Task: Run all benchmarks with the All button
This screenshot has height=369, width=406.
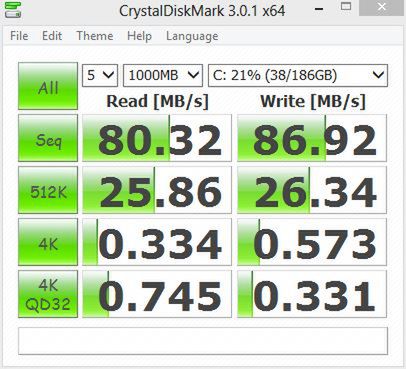Action: [x=48, y=86]
